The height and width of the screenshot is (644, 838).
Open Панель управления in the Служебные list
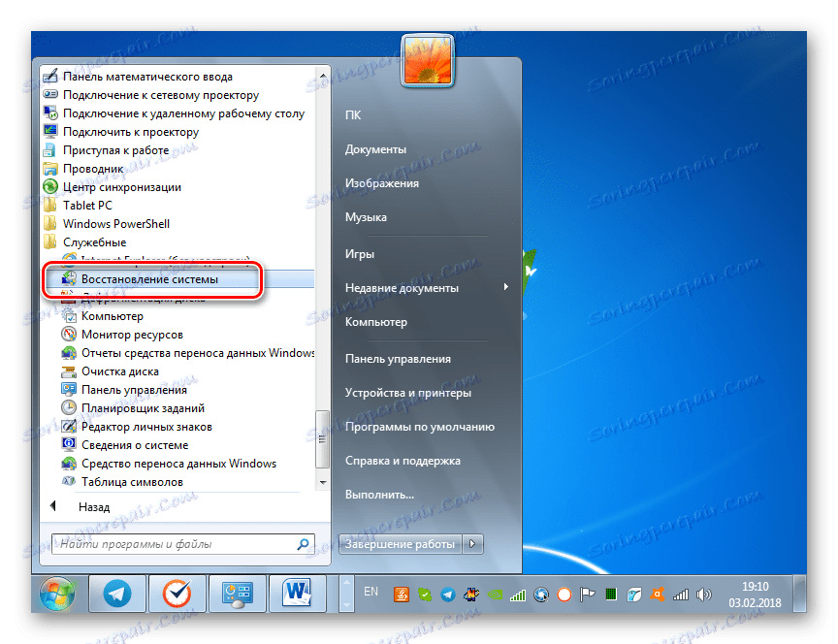click(x=134, y=390)
